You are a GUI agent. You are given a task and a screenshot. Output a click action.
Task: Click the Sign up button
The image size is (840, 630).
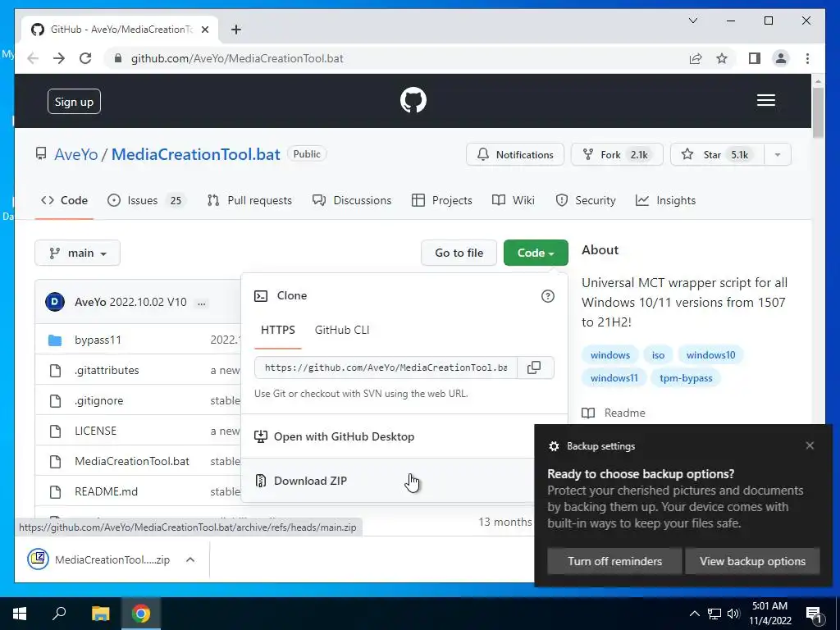tap(74, 101)
